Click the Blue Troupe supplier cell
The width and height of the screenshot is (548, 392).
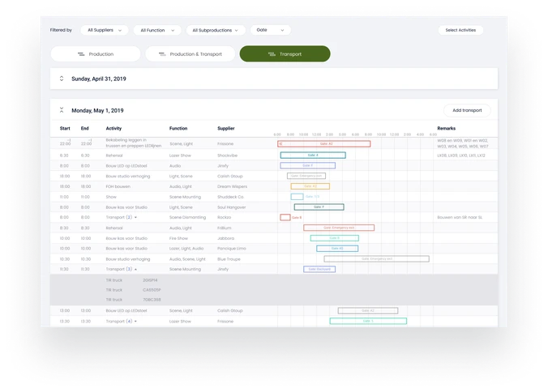click(229, 259)
